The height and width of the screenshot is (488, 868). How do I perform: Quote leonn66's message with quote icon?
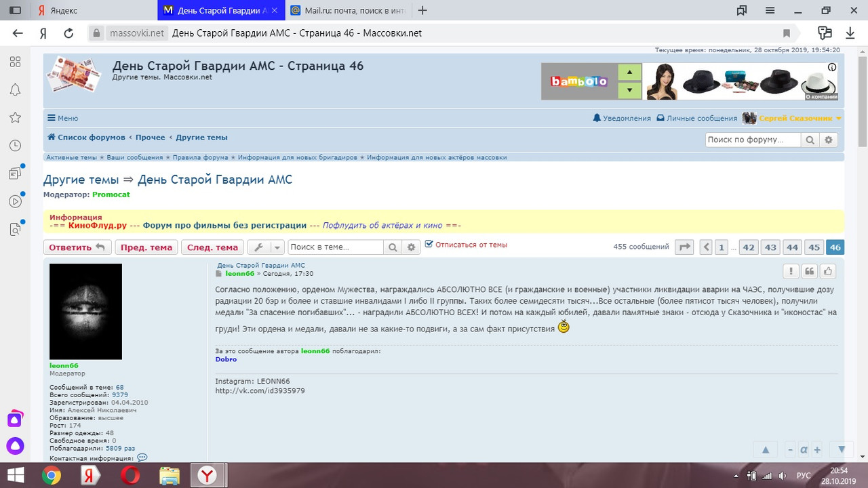pos(810,270)
